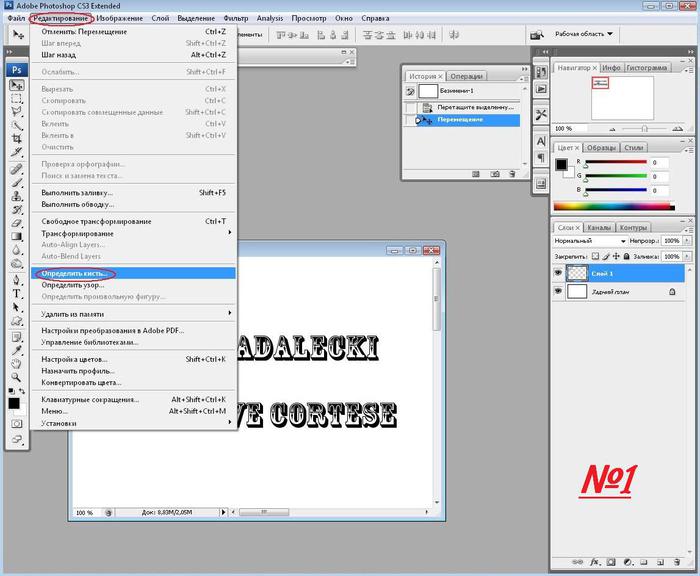
Task: Open the Paragraph panel icon in dock
Action: (541, 158)
